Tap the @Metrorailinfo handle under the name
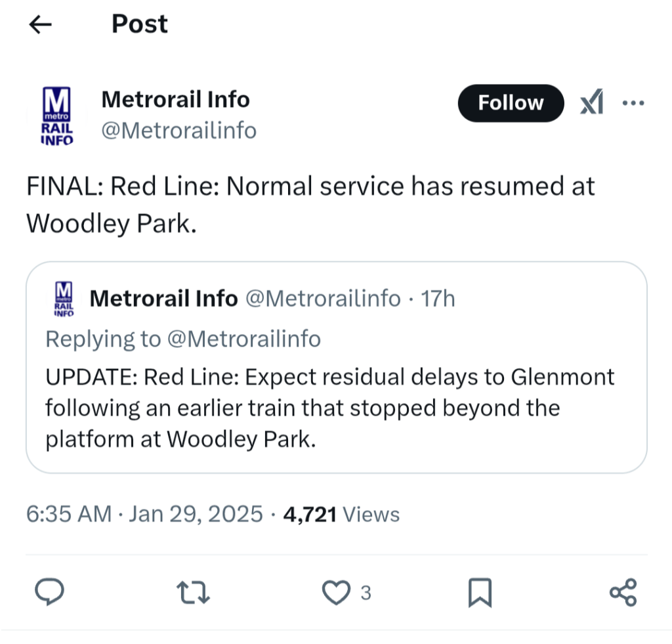672x644 pixels. tap(178, 131)
